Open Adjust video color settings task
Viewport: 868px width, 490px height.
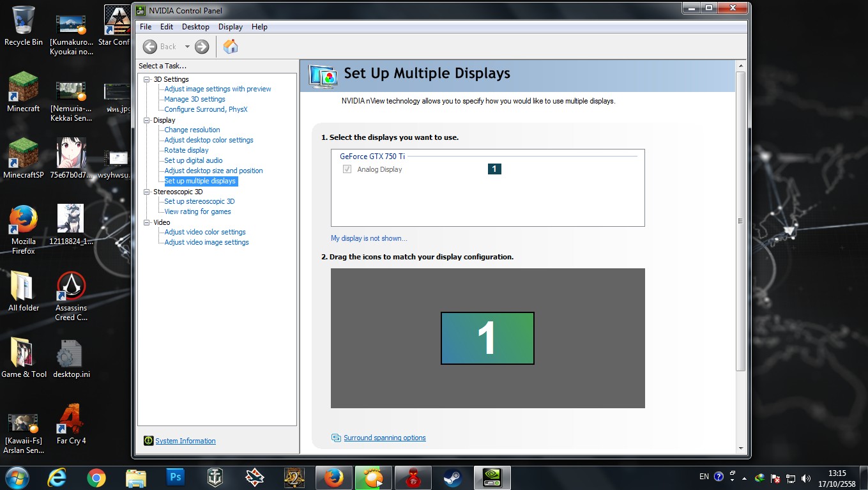[205, 232]
